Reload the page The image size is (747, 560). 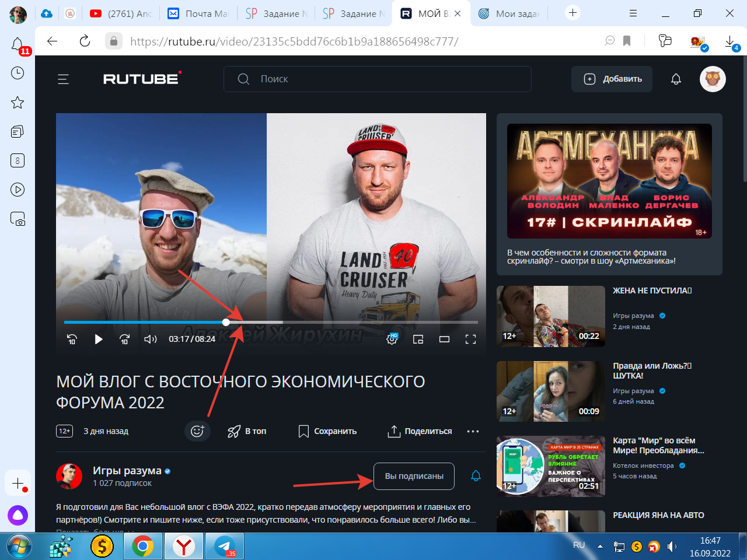(x=85, y=41)
